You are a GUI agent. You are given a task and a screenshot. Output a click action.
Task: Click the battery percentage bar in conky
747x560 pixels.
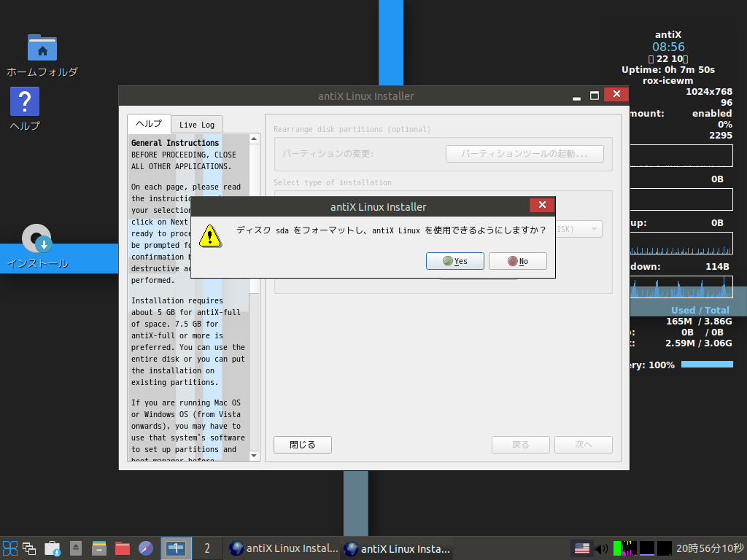(x=707, y=365)
